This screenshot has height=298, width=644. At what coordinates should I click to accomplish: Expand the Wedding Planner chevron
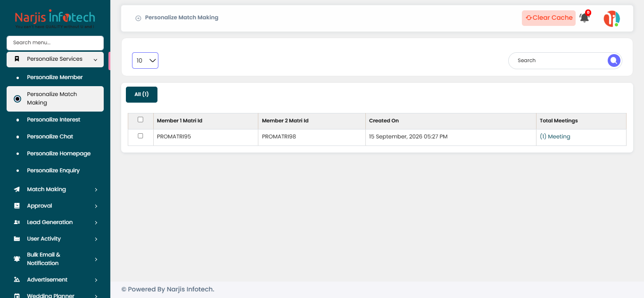coord(96,296)
